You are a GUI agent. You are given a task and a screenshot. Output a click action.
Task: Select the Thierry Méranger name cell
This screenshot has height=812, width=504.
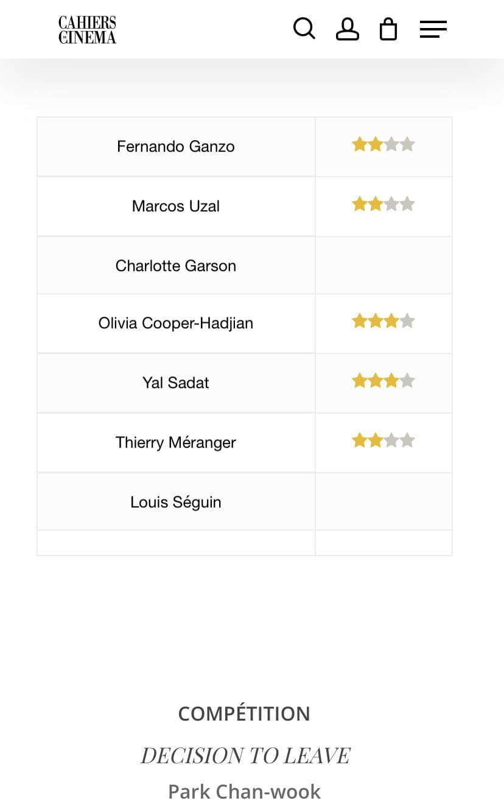tap(176, 443)
